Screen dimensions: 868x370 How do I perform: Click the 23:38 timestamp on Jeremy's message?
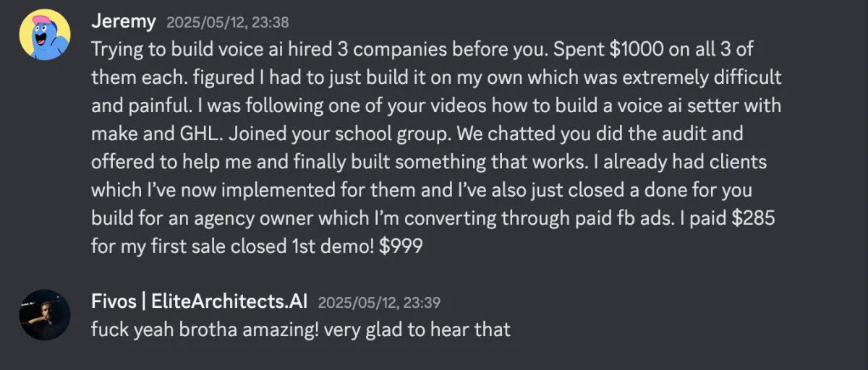218,22
